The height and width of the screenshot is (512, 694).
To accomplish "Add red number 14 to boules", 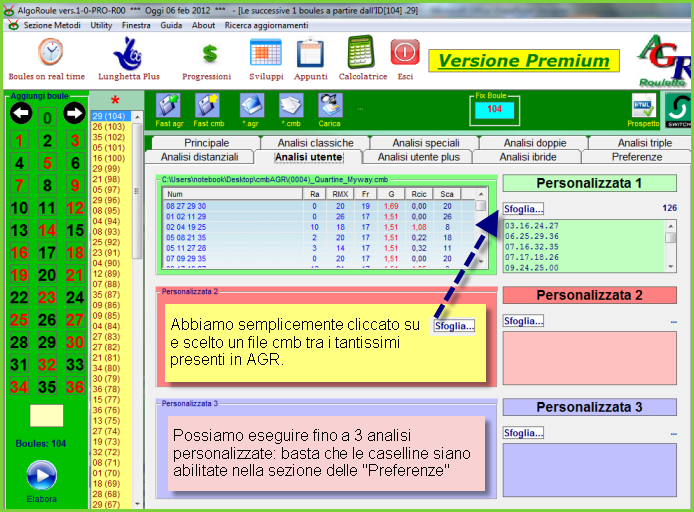I will [x=47, y=230].
